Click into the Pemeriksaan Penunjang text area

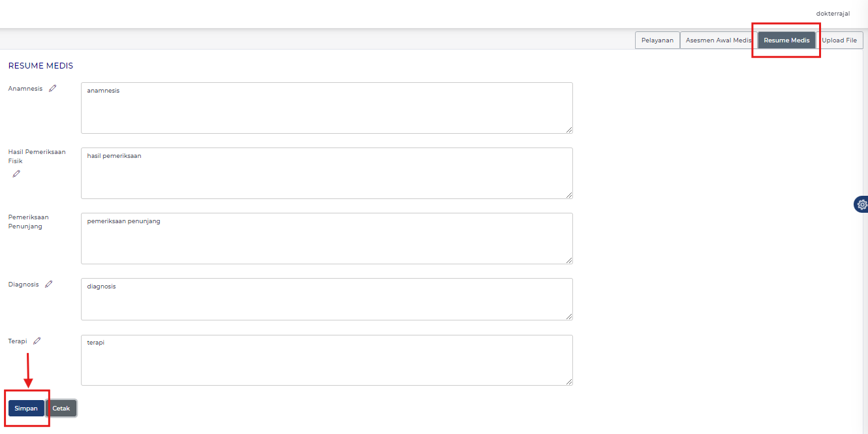point(326,238)
